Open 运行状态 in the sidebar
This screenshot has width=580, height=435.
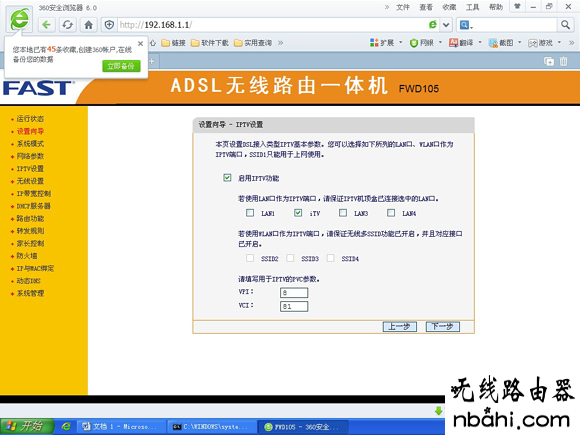(30, 119)
